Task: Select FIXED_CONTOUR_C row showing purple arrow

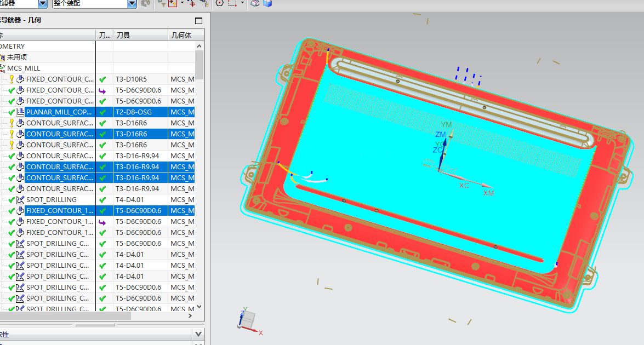Action: 60,90
